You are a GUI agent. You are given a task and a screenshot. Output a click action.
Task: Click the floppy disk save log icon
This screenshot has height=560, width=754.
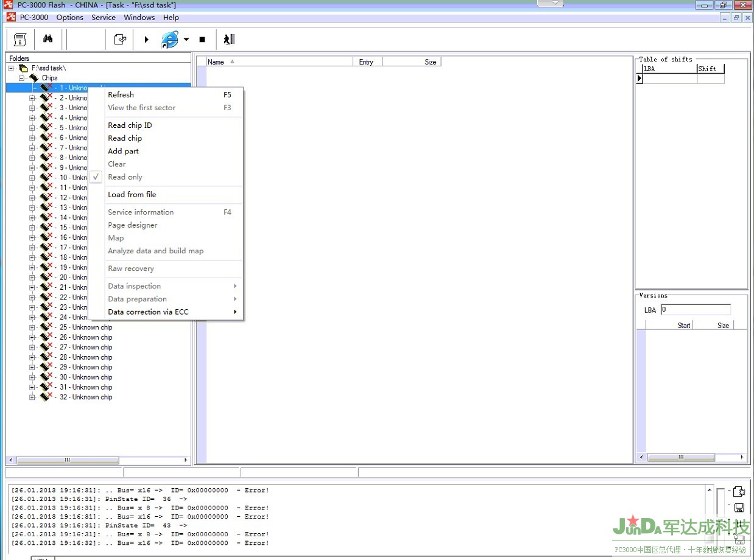pos(739,508)
